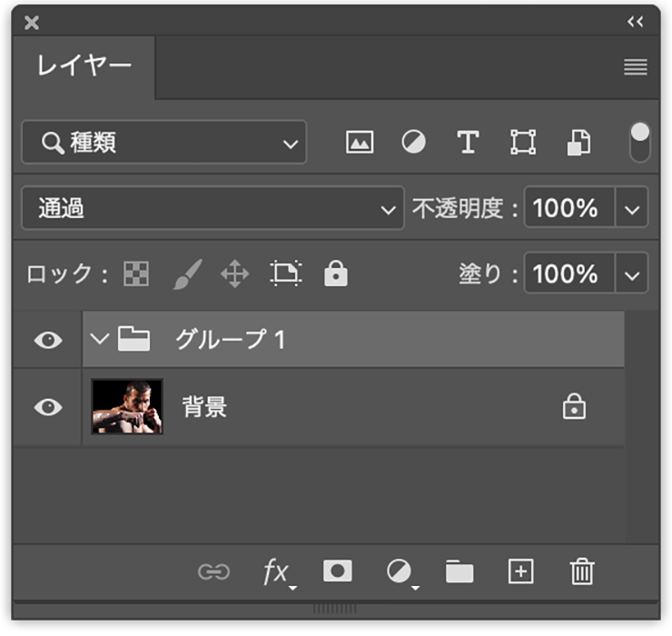
Task: Open the 不透明度 opacity dropdown arrow
Action: coord(632,209)
